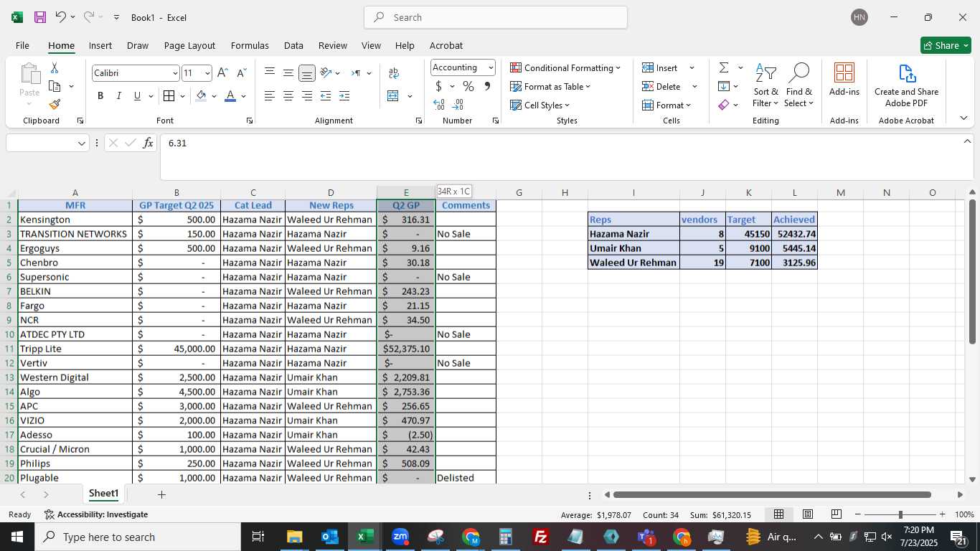The height and width of the screenshot is (551, 980).
Task: Open Zoom app in Windows taskbar
Action: point(400,537)
